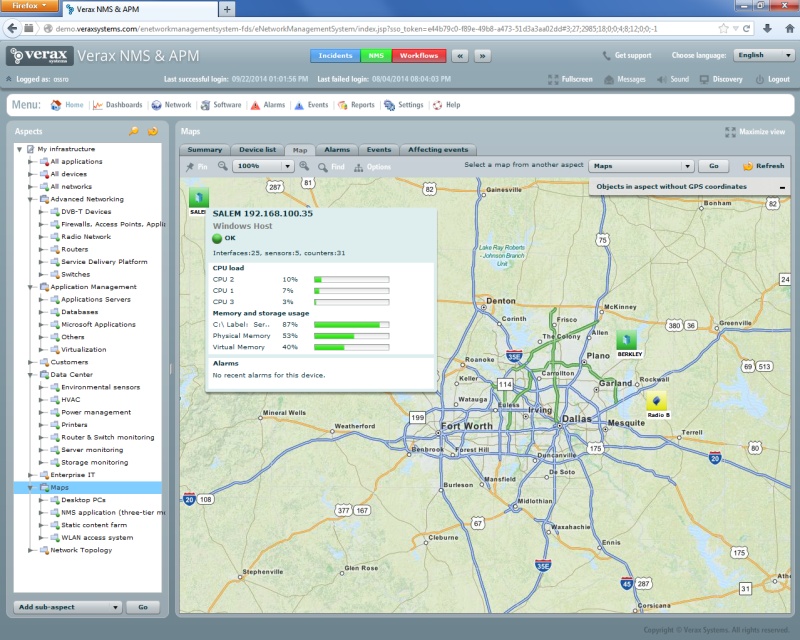The height and width of the screenshot is (640, 800).
Task: Switch to the Affecting events tab
Action: [438, 150]
